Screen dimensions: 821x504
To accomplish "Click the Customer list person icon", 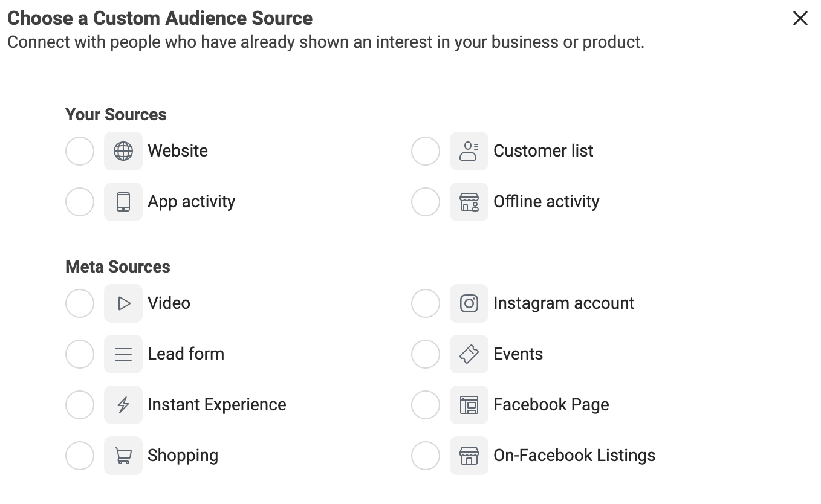I will tap(469, 150).
